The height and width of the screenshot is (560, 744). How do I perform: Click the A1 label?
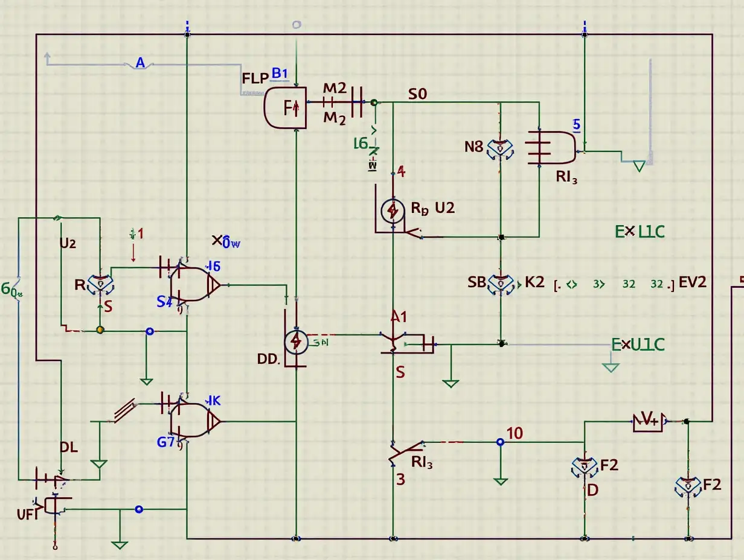pyautogui.click(x=399, y=316)
